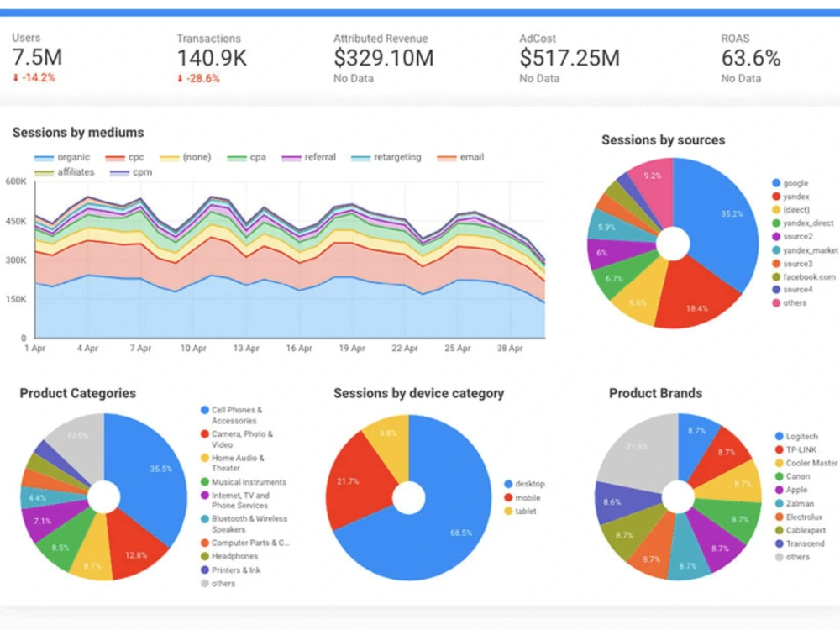Click the facebook.com legend indicator
The width and height of the screenshot is (840, 630).
pos(776,277)
